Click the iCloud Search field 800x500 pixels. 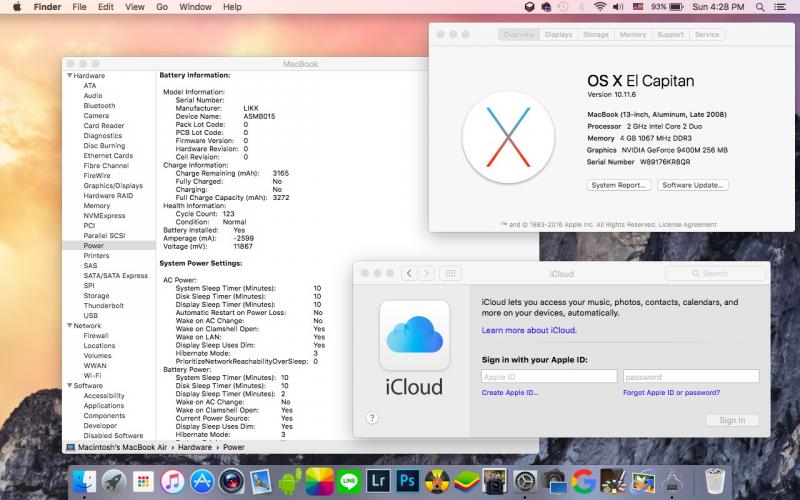click(715, 273)
